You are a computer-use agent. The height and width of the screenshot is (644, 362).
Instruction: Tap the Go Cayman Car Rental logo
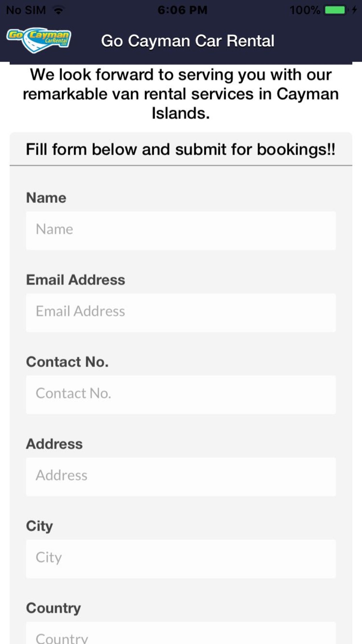point(39,40)
